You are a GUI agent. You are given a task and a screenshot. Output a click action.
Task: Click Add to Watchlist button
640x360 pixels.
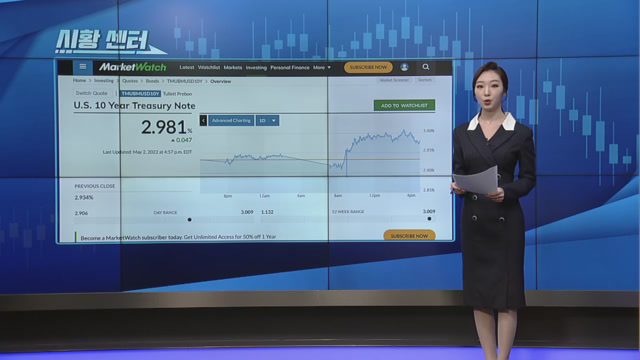click(x=404, y=105)
